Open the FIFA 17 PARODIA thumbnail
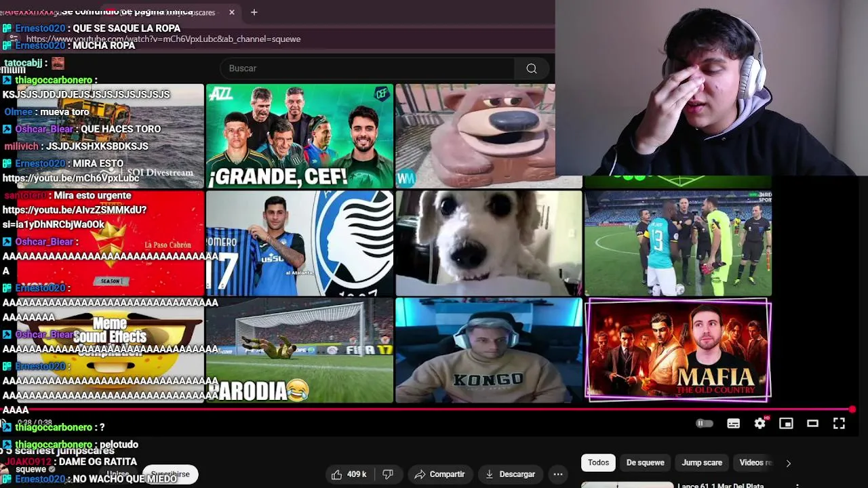Image resolution: width=868 pixels, height=488 pixels. (299, 350)
